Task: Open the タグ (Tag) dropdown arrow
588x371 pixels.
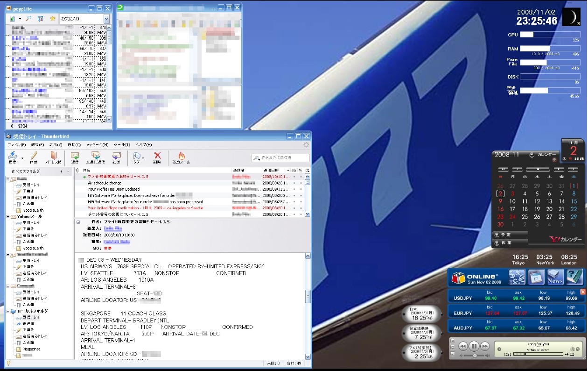Action: click(x=142, y=157)
